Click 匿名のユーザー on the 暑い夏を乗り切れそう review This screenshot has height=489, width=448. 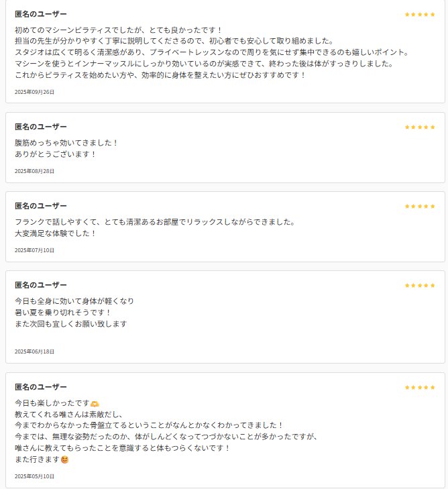(x=41, y=285)
